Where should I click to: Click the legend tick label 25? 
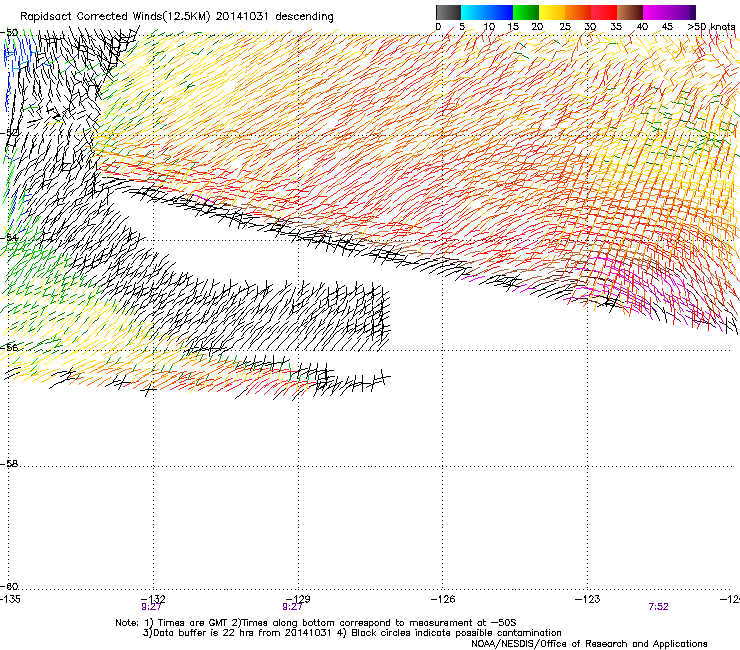tap(564, 27)
